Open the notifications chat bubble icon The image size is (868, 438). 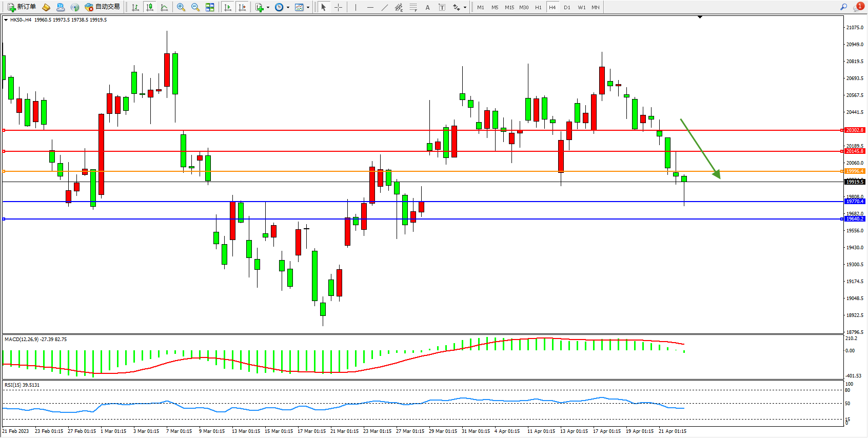(858, 7)
